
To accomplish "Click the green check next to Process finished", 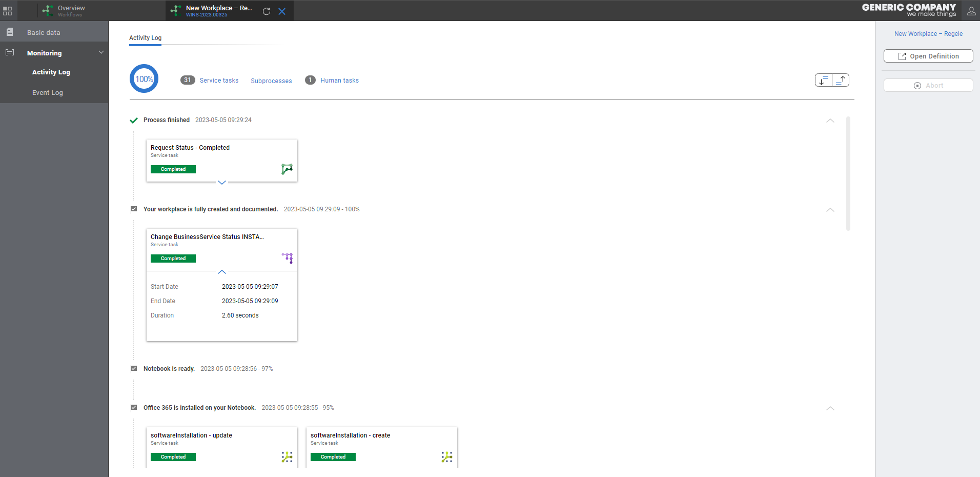I will [134, 121].
